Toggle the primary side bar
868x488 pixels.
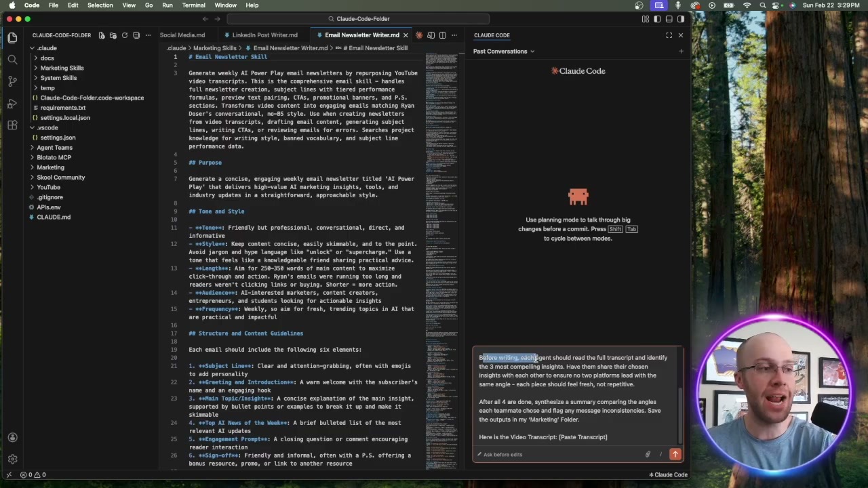[x=657, y=19]
